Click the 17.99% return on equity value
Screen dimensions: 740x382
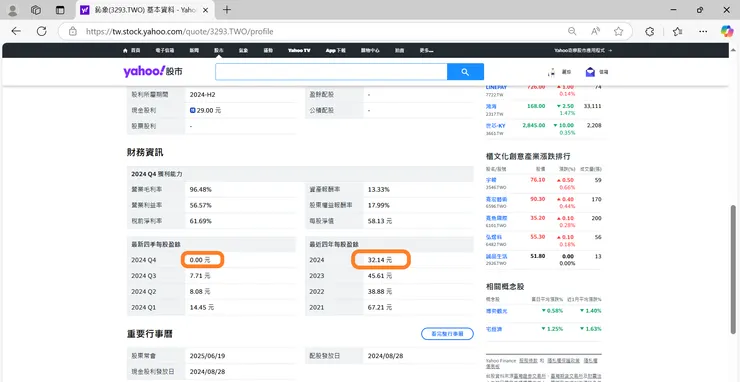[x=379, y=205]
